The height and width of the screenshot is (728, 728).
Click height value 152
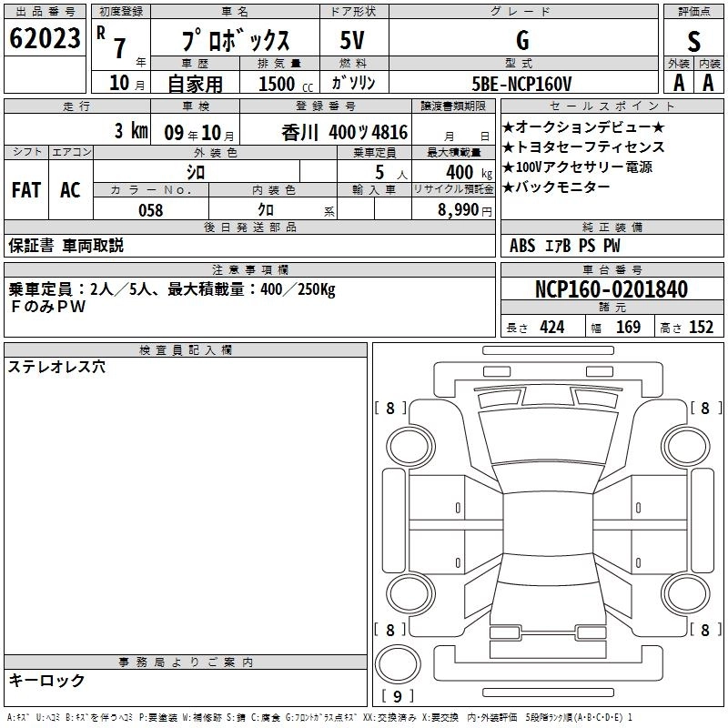click(x=701, y=328)
